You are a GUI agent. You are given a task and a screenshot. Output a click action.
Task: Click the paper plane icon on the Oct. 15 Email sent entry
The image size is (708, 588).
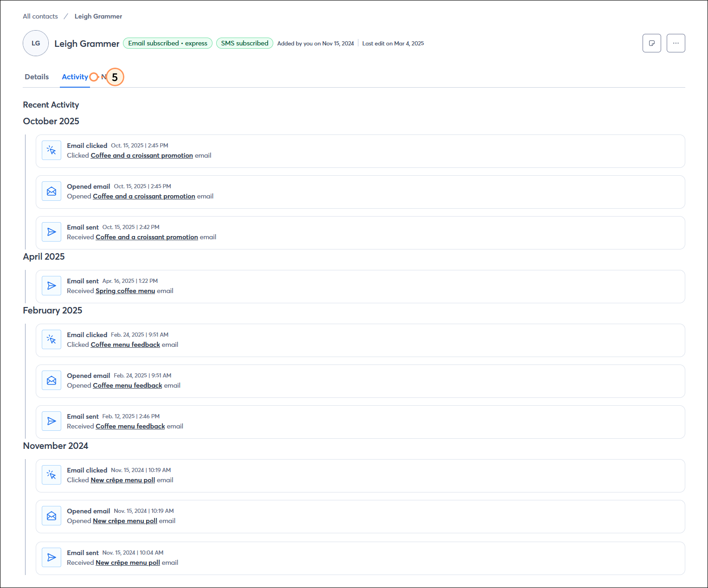[x=51, y=232]
